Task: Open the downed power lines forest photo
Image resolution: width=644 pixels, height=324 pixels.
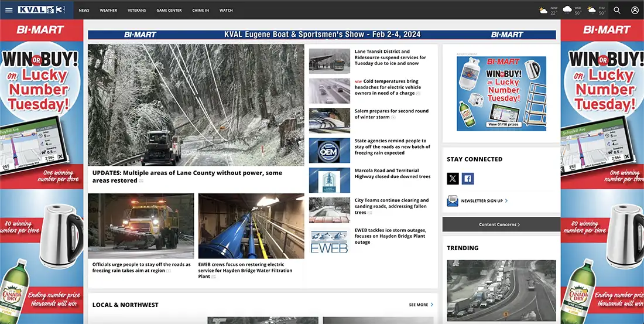Action: click(196, 105)
